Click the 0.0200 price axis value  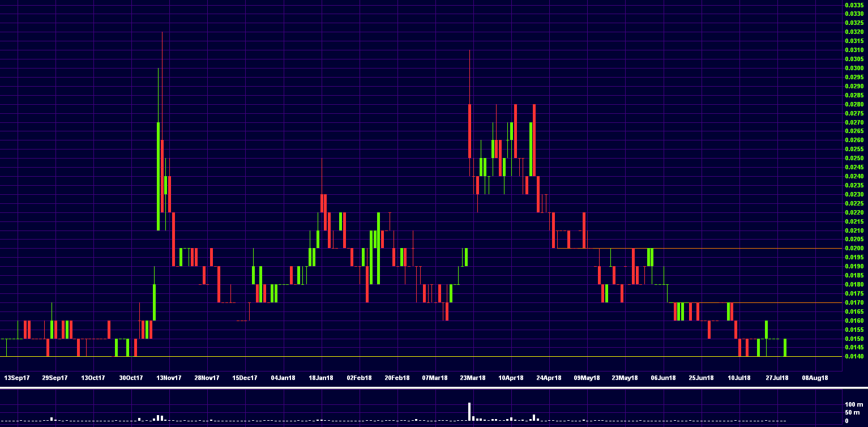tap(854, 248)
